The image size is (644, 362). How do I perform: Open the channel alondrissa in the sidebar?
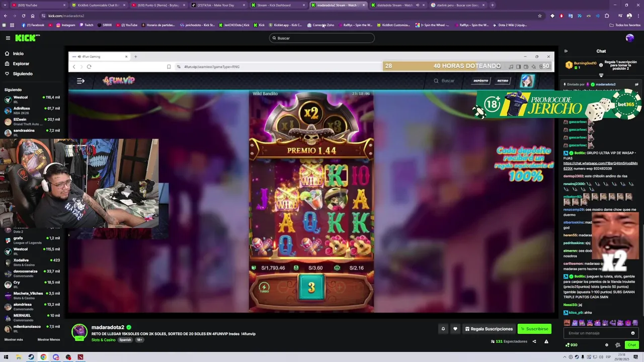[32, 307]
